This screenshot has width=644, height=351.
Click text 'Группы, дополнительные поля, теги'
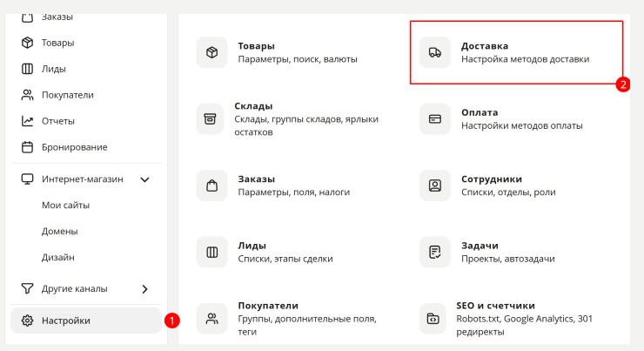[x=307, y=325]
